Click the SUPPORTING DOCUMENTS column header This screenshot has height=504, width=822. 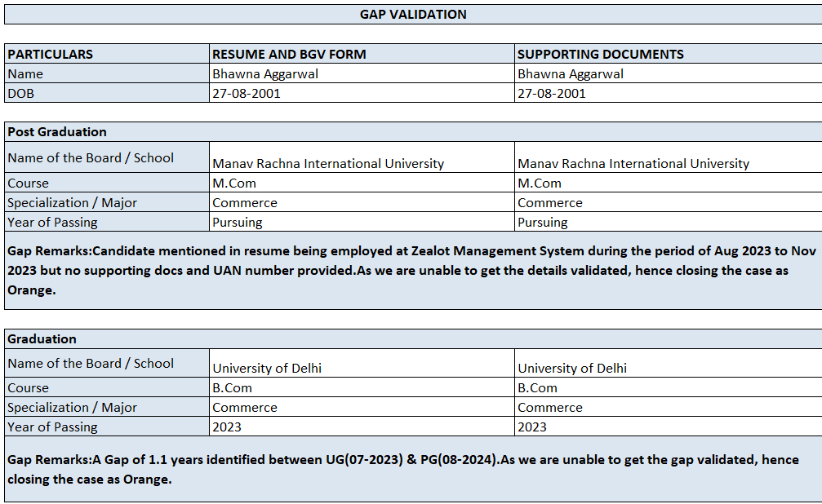[x=600, y=55]
